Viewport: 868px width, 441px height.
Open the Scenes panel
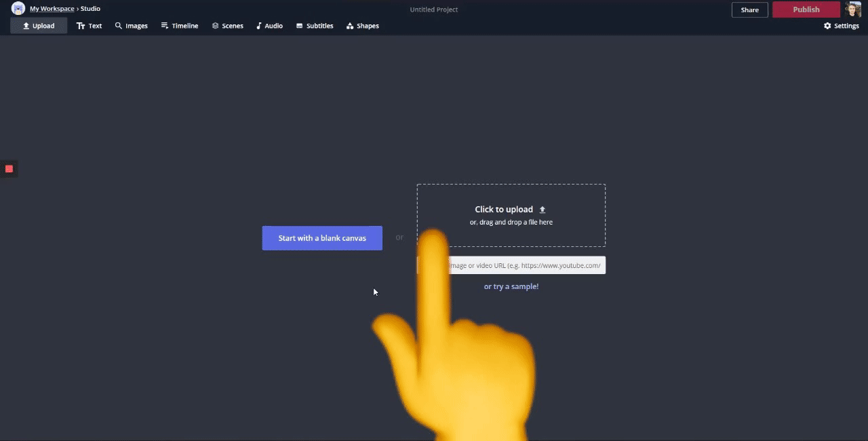point(227,26)
